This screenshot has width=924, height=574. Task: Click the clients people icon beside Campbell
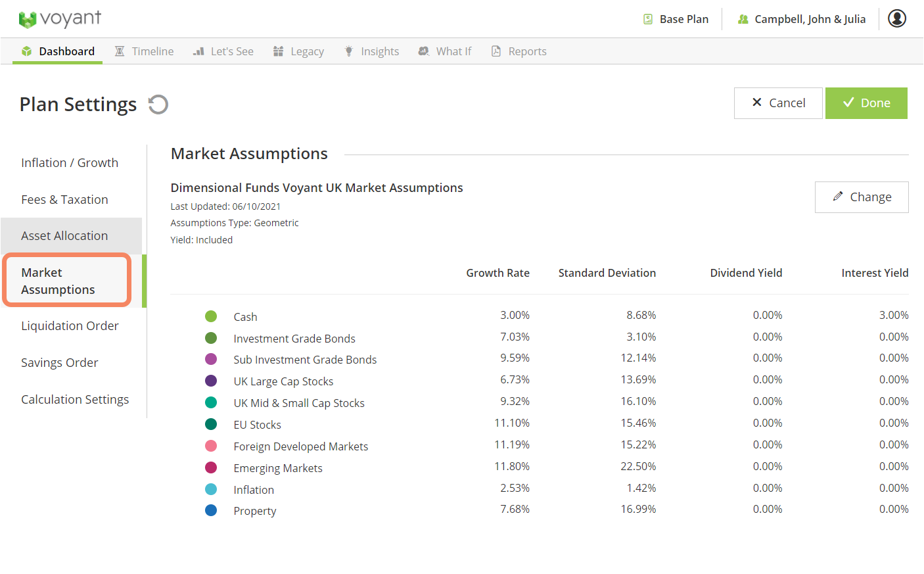pos(743,19)
